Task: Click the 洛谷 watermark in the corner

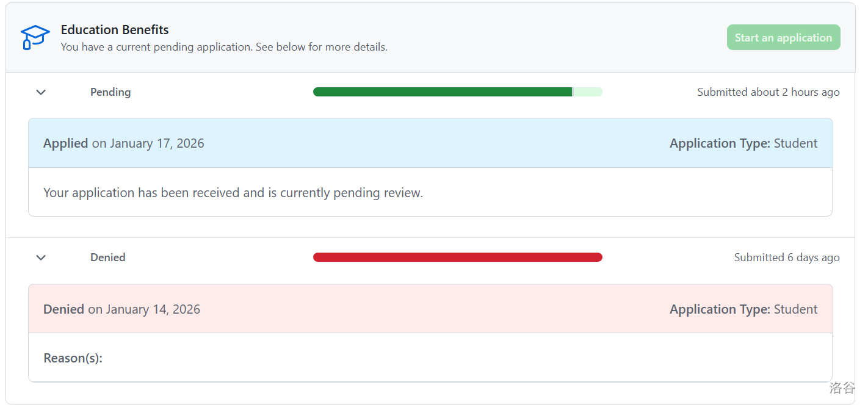Action: tap(842, 387)
